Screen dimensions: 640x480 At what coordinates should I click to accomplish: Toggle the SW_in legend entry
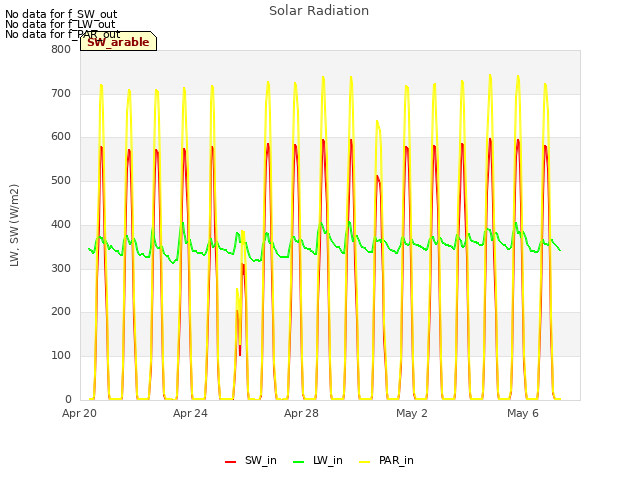pos(251,460)
